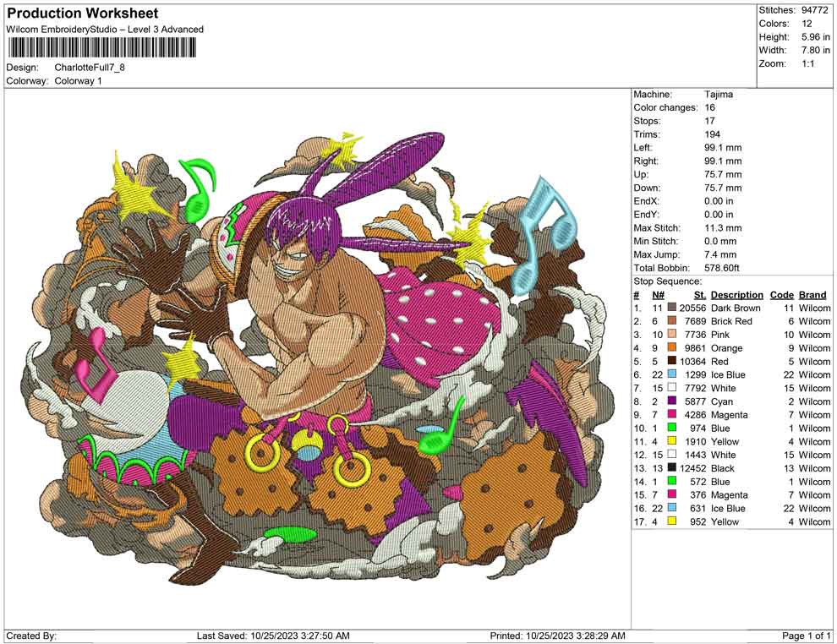The height and width of the screenshot is (644, 837).
Task: Click the embroidery design preview image
Action: pos(319,357)
